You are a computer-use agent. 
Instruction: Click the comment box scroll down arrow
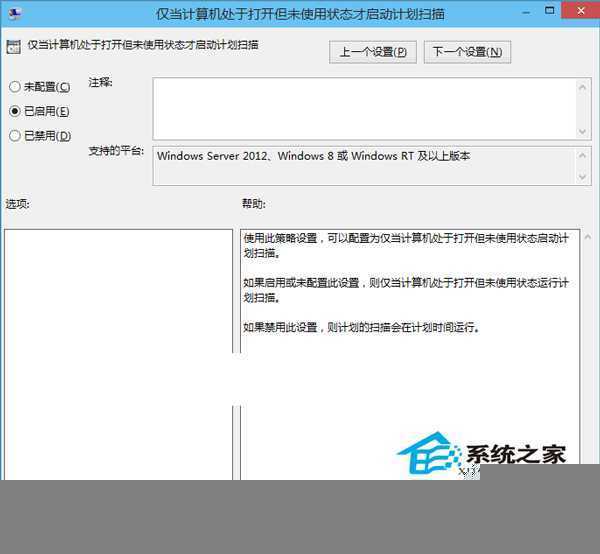582,132
